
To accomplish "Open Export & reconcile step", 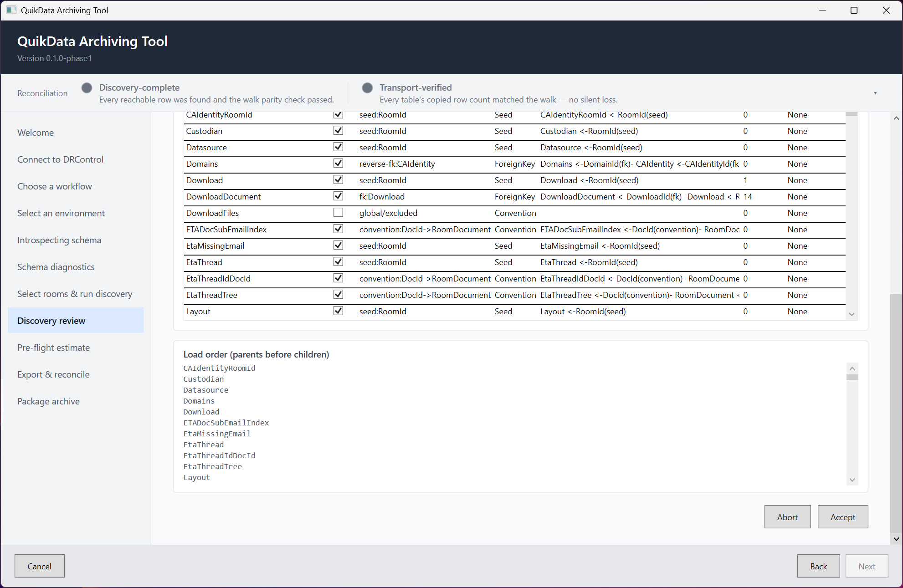I will pyautogui.click(x=76, y=374).
